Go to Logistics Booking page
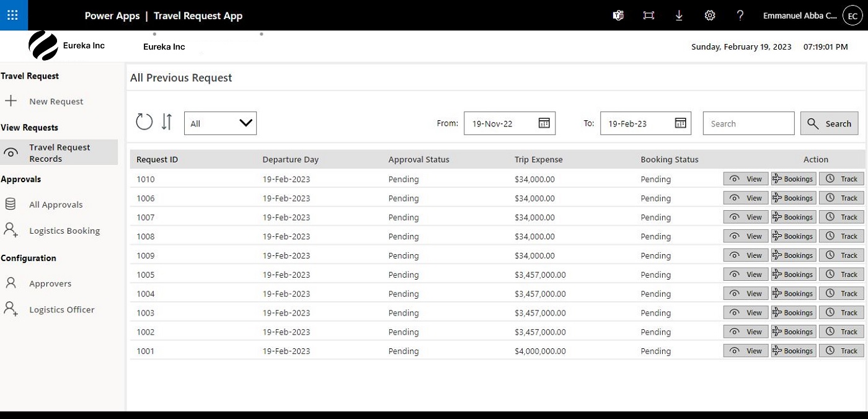This screenshot has width=868, height=419. (x=64, y=231)
